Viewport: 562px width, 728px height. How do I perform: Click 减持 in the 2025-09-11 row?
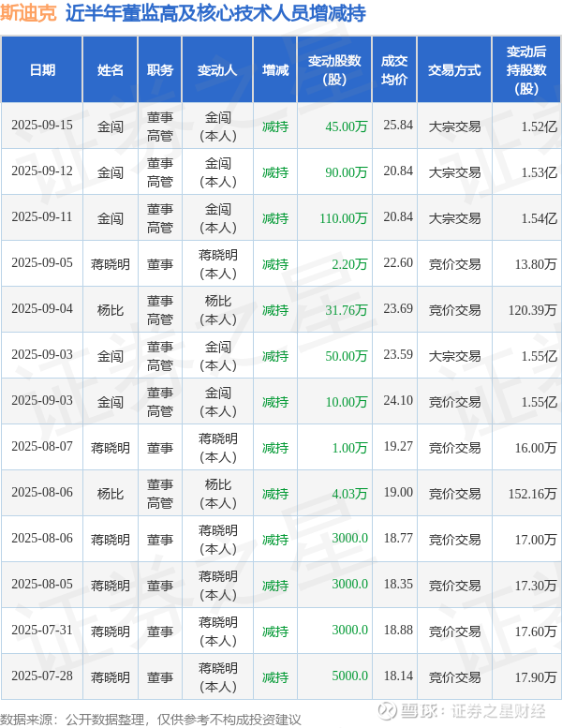pos(274,218)
